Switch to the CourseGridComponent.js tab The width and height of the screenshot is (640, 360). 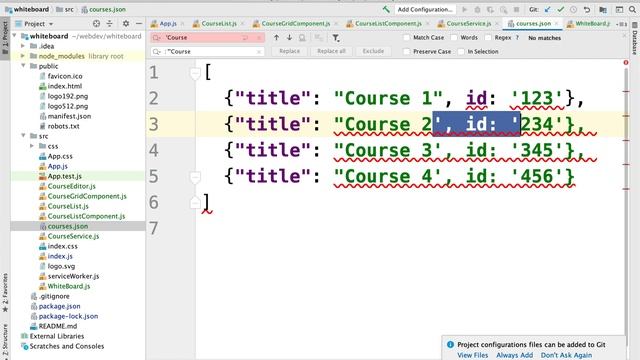click(296, 24)
